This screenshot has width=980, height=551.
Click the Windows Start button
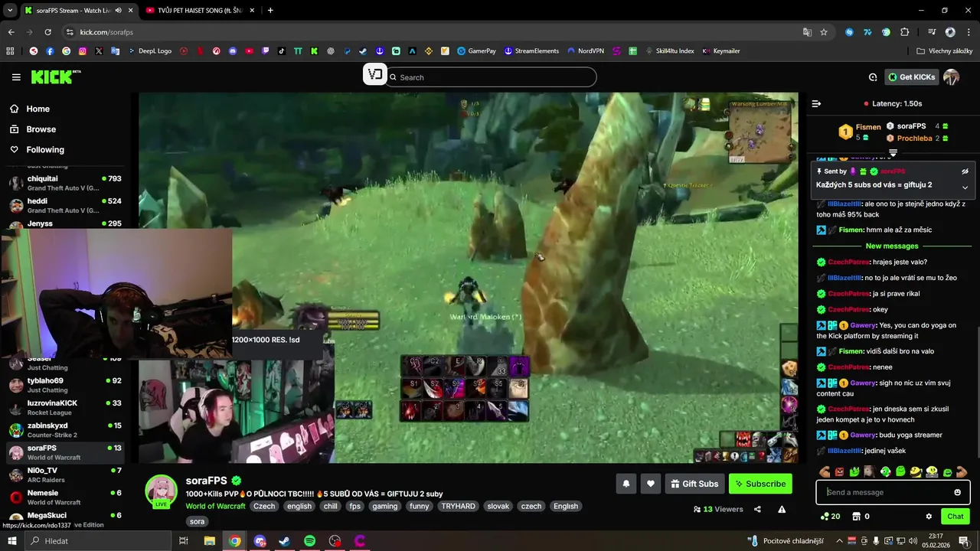tap(11, 541)
